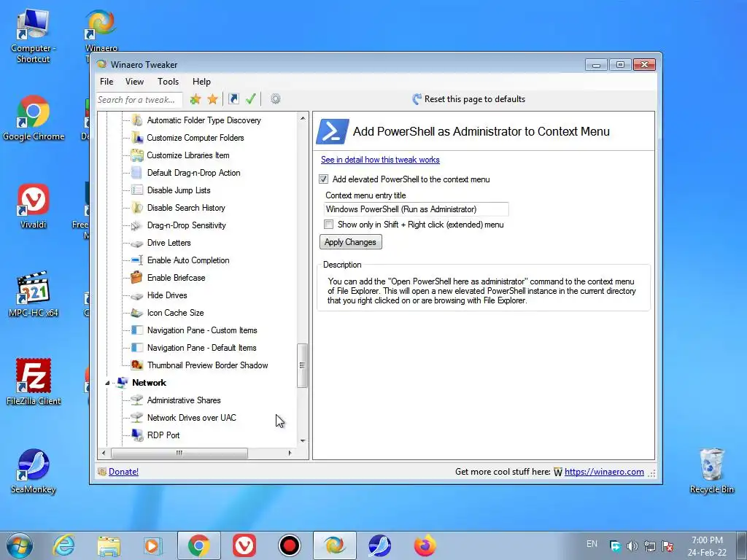747x560 pixels.
Task: Select Icon Cache Size
Action: click(x=175, y=313)
